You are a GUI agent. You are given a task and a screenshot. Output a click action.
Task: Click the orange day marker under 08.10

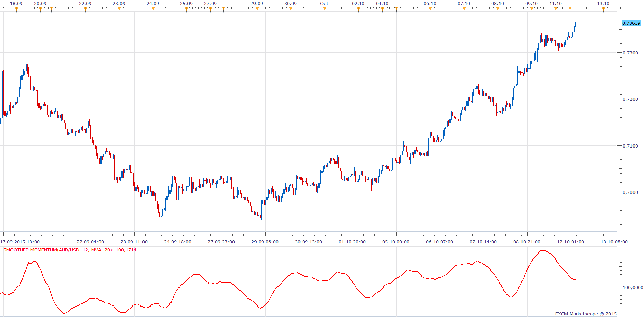pos(498,9)
